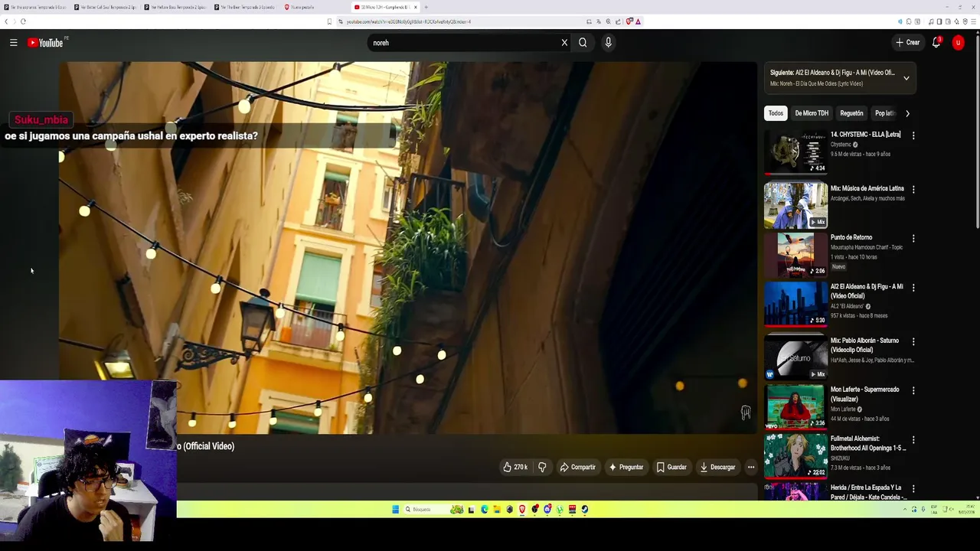The height and width of the screenshot is (551, 980).
Task: Click the Guardar button
Action: click(671, 467)
